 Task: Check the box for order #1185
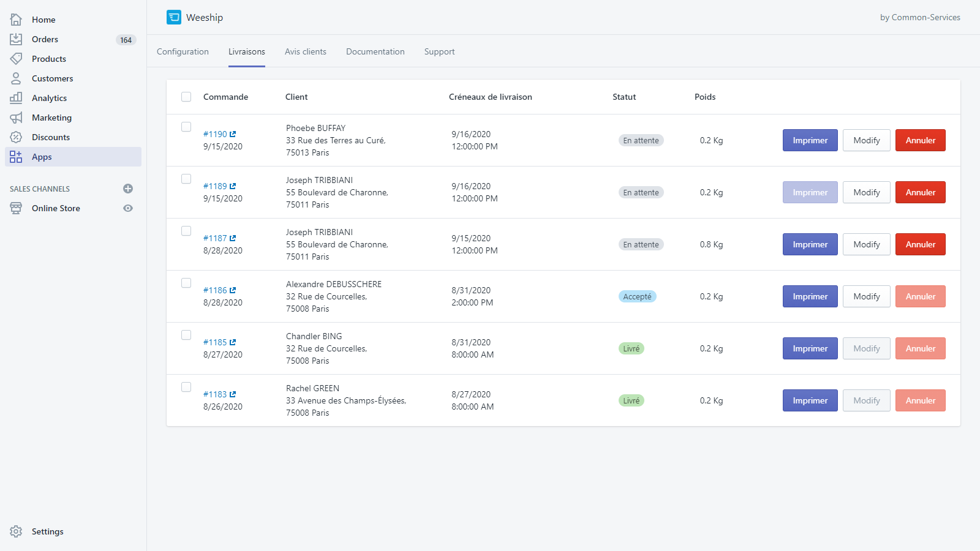(186, 335)
